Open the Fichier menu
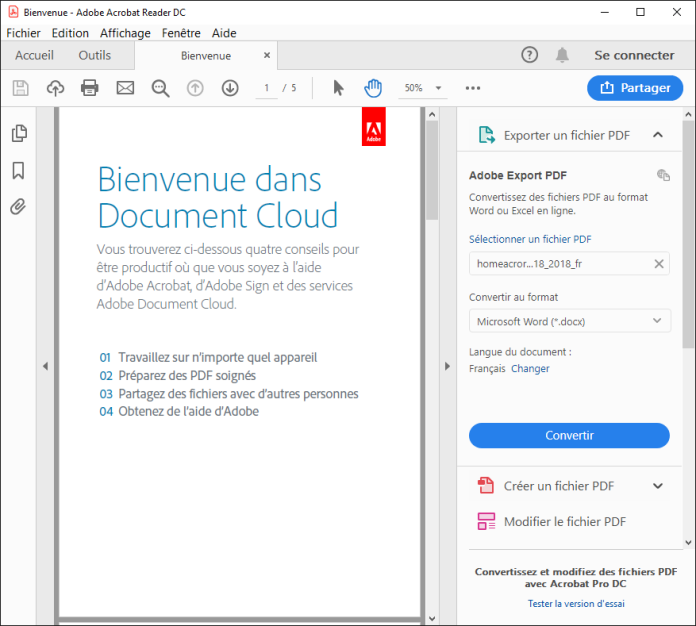The image size is (696, 626). coord(23,33)
